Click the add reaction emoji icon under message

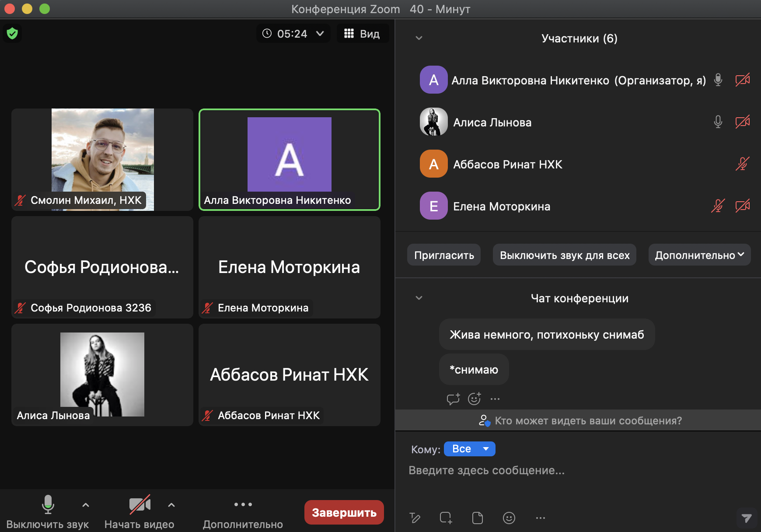tap(474, 399)
